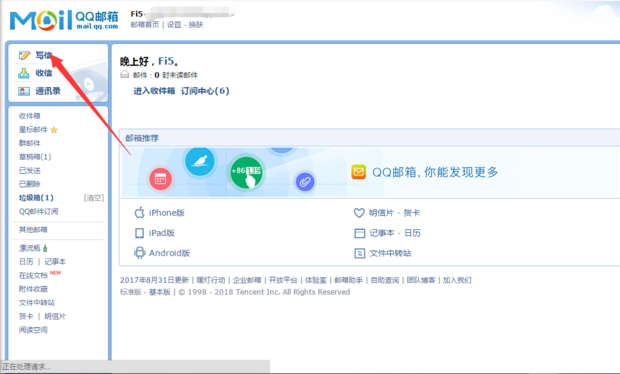This screenshot has height=374, width=620.
Task: Open 进入收件箱 link
Action: (x=154, y=91)
